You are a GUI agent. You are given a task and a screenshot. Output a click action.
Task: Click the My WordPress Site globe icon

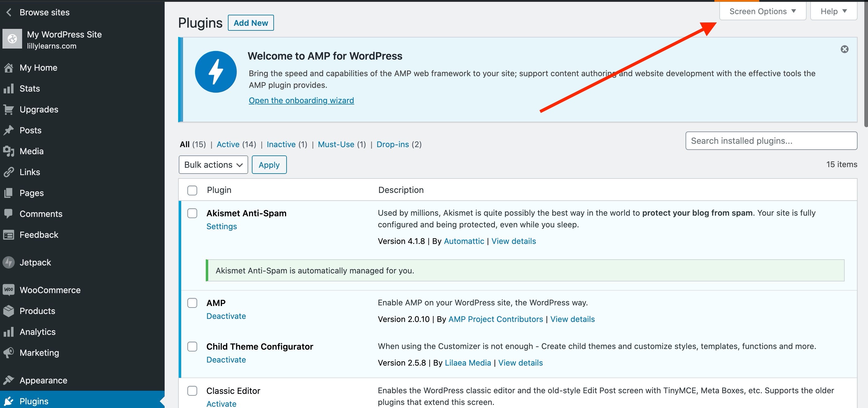tap(12, 39)
